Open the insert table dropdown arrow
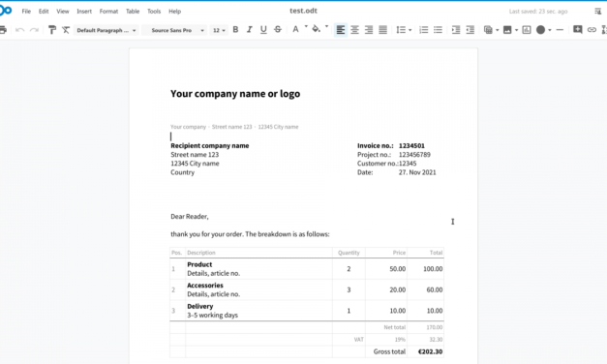Viewport: 607px width, 364px height. pos(497,30)
